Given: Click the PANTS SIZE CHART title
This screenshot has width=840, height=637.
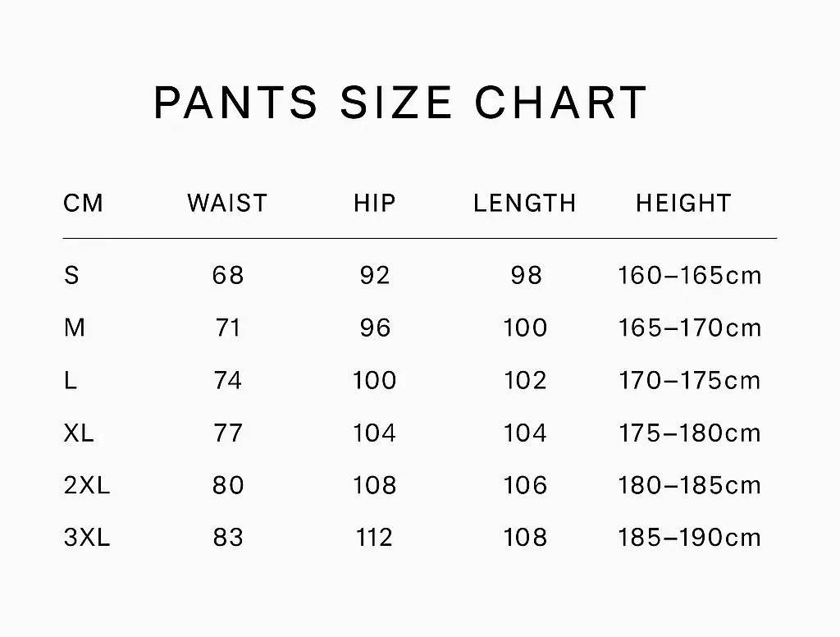Looking at the screenshot, I should tap(400, 103).
